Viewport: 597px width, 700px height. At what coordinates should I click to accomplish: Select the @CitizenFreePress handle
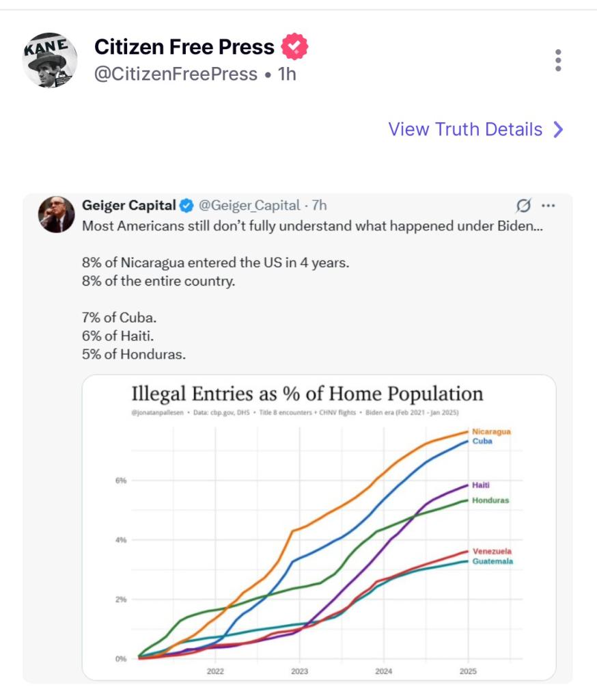pos(176,74)
